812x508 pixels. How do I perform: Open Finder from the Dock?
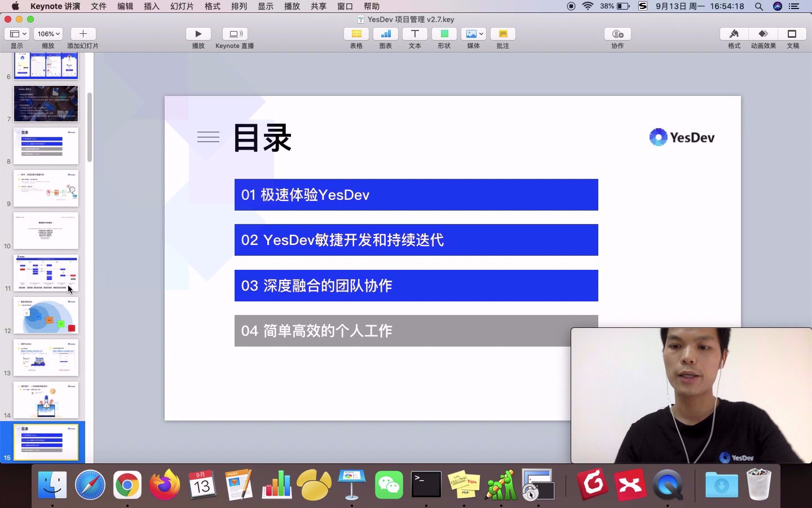tap(52, 484)
